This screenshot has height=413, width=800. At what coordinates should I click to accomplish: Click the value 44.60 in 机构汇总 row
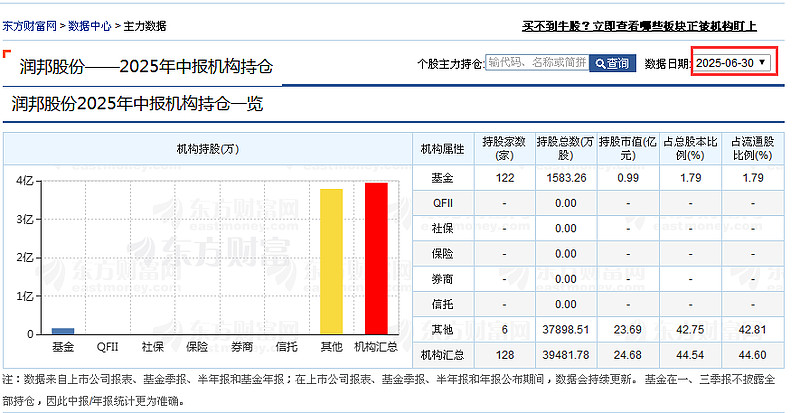tap(753, 355)
